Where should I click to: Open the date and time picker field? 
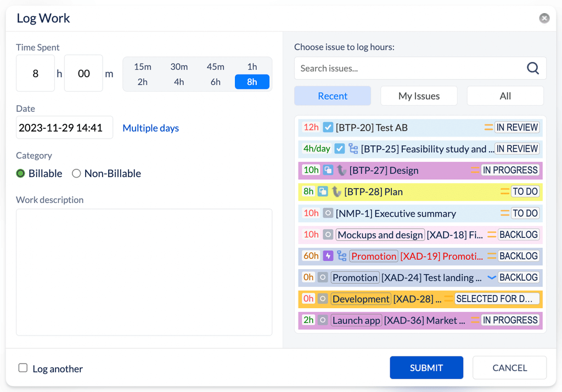pyautogui.click(x=64, y=128)
